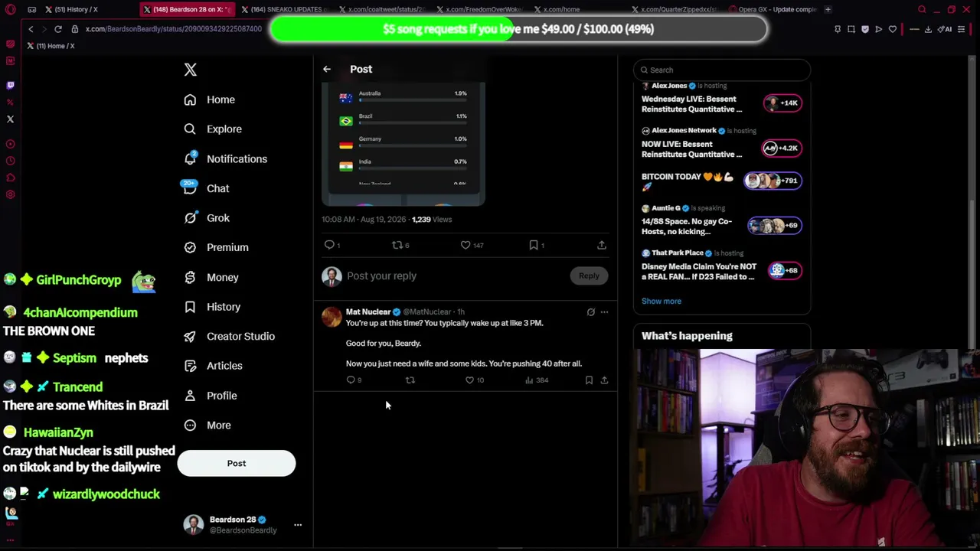Open account menu dots beside Beardson 28
Viewport: 980px width, 551px height.
click(x=298, y=525)
